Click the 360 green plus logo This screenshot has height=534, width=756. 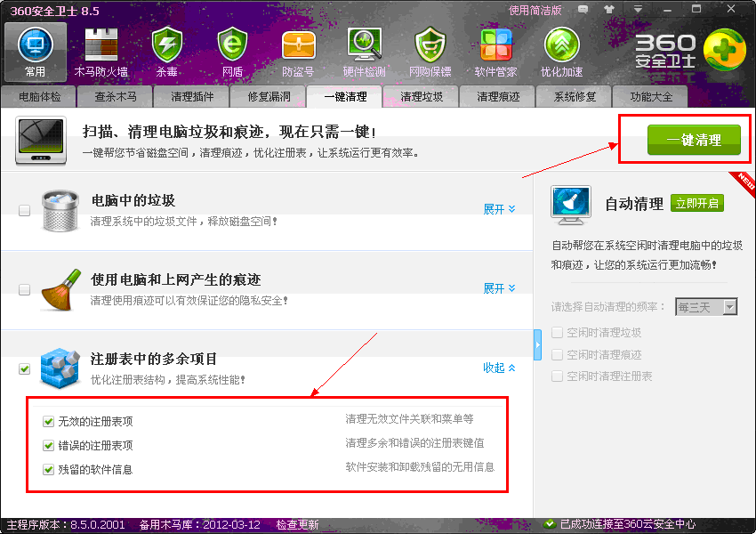point(725,50)
